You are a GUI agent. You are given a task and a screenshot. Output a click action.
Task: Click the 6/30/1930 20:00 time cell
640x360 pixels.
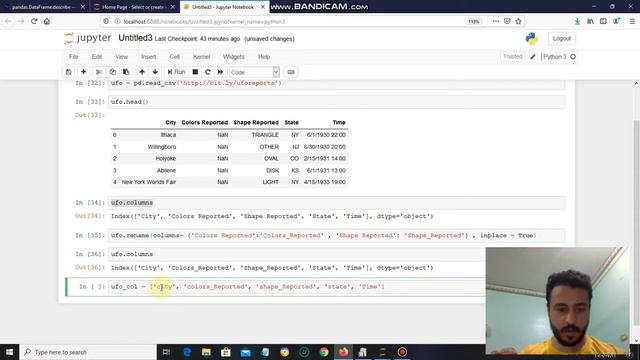(324, 147)
